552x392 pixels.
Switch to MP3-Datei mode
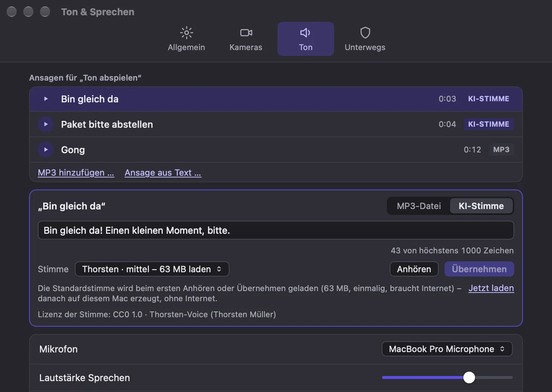point(419,206)
